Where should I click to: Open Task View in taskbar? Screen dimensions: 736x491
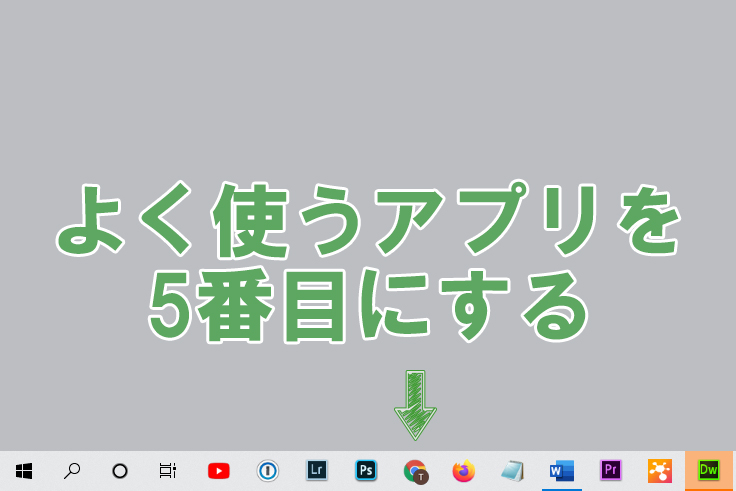tap(168, 471)
